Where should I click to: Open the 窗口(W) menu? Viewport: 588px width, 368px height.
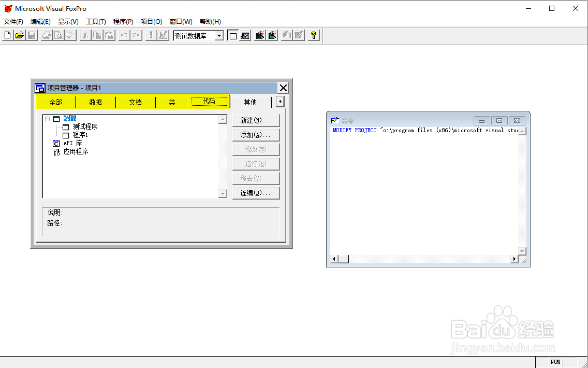(x=181, y=21)
